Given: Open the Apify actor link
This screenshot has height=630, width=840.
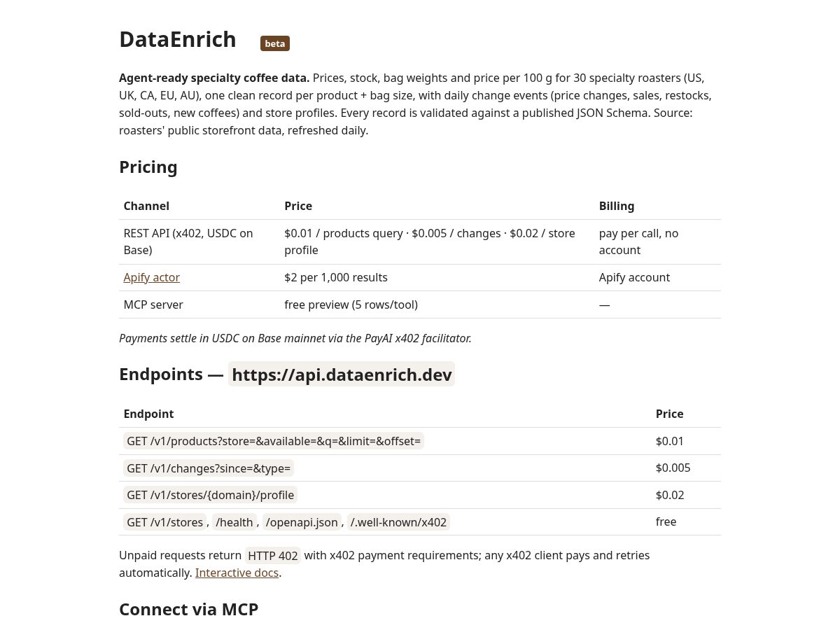Looking at the screenshot, I should click(x=151, y=277).
